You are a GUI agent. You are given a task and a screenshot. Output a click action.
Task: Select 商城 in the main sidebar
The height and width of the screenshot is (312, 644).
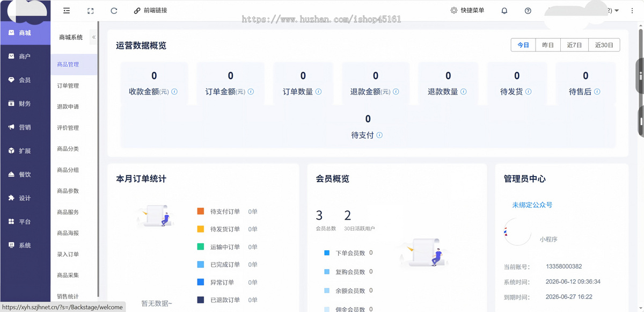pos(25,33)
